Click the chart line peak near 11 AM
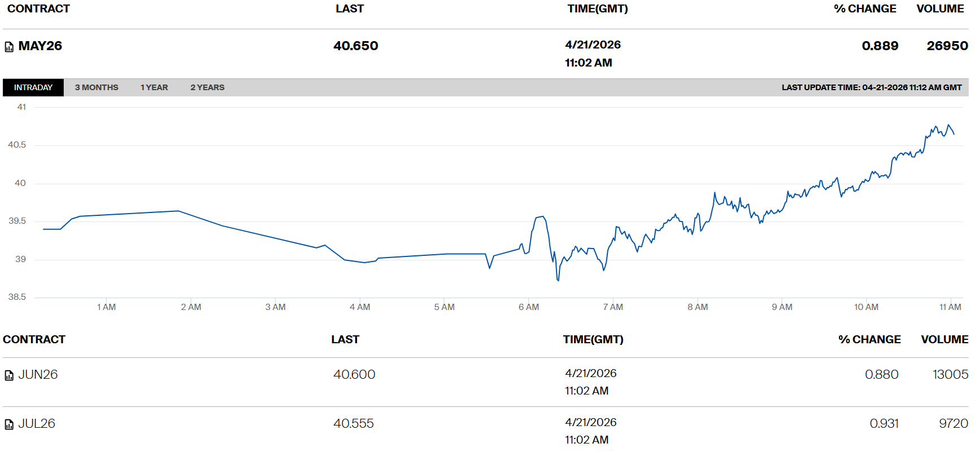The width and height of the screenshot is (980, 452). pyautogui.click(x=948, y=125)
